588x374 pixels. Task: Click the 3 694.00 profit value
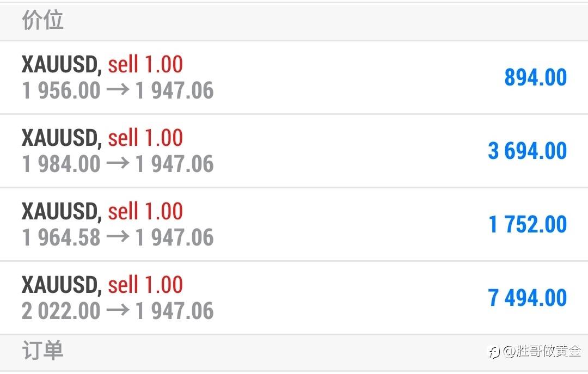click(x=527, y=151)
